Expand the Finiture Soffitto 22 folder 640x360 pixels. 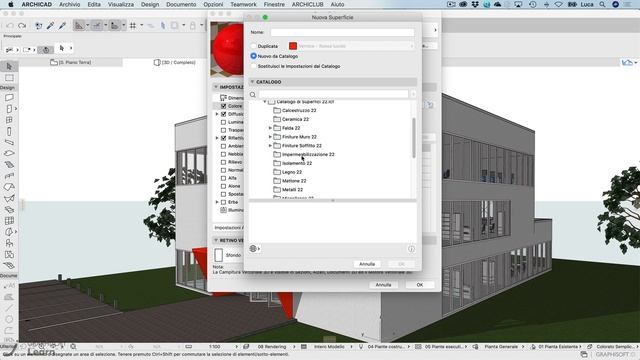pyautogui.click(x=270, y=146)
